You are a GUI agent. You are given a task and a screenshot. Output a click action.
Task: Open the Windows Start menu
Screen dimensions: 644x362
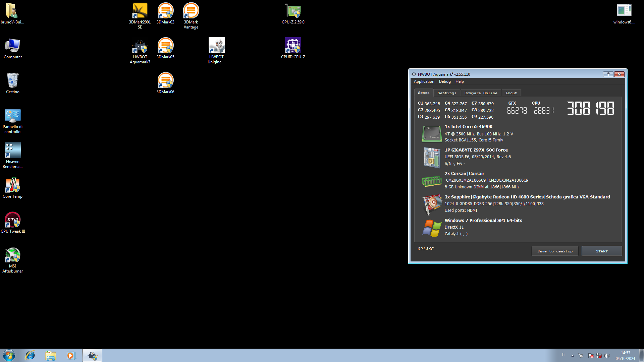click(x=9, y=355)
